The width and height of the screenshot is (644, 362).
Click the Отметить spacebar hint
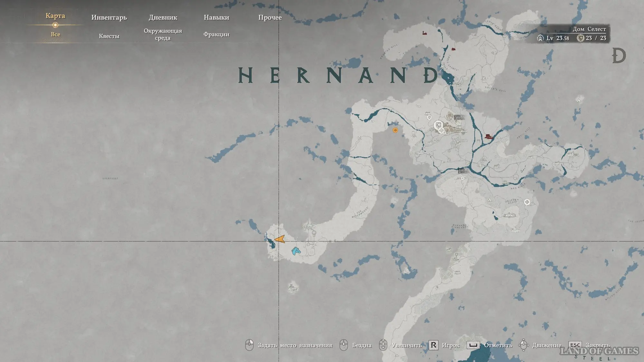pos(473,345)
